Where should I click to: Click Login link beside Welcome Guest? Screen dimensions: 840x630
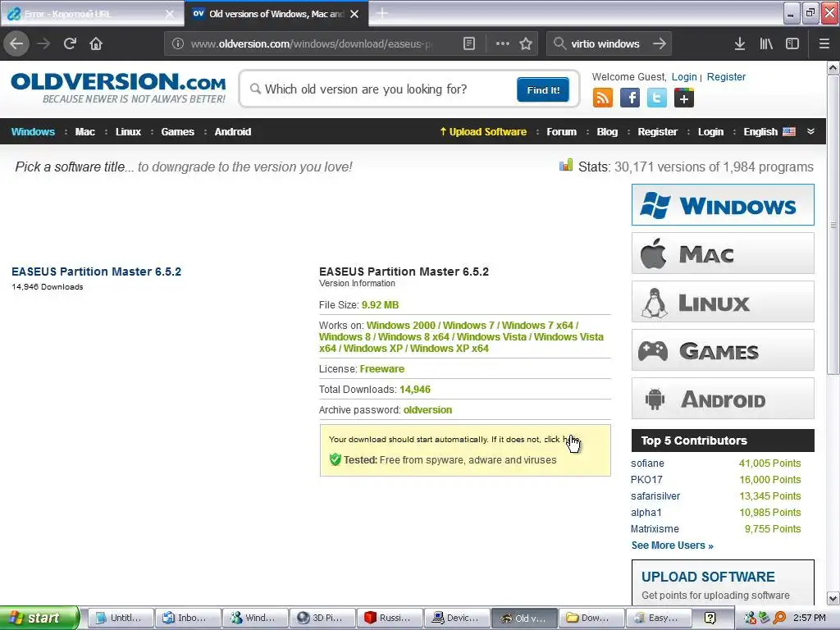[x=684, y=76]
